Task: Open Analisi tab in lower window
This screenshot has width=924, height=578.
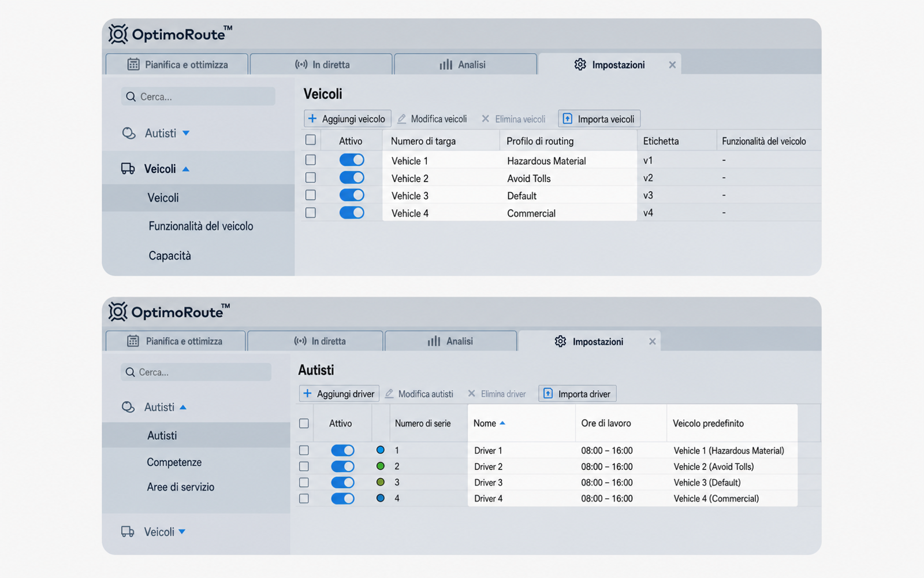Action: tap(450, 341)
